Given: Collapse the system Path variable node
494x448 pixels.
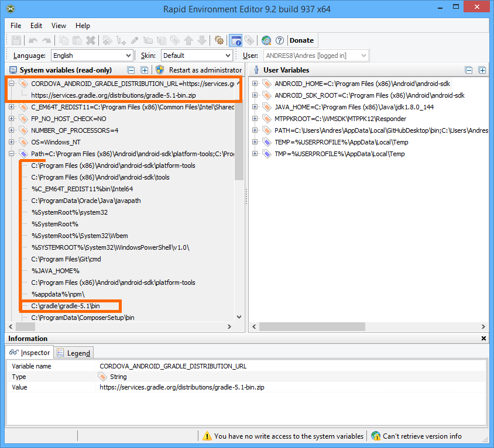Looking at the screenshot, I should [x=12, y=154].
